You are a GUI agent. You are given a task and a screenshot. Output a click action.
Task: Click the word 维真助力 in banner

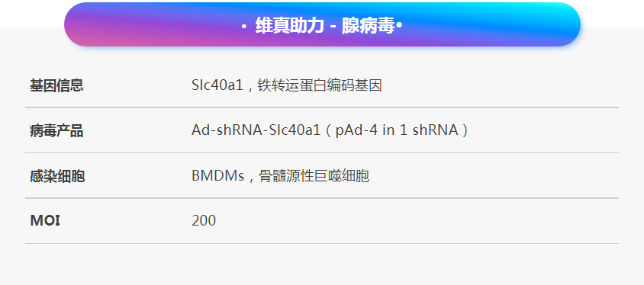tap(290, 26)
